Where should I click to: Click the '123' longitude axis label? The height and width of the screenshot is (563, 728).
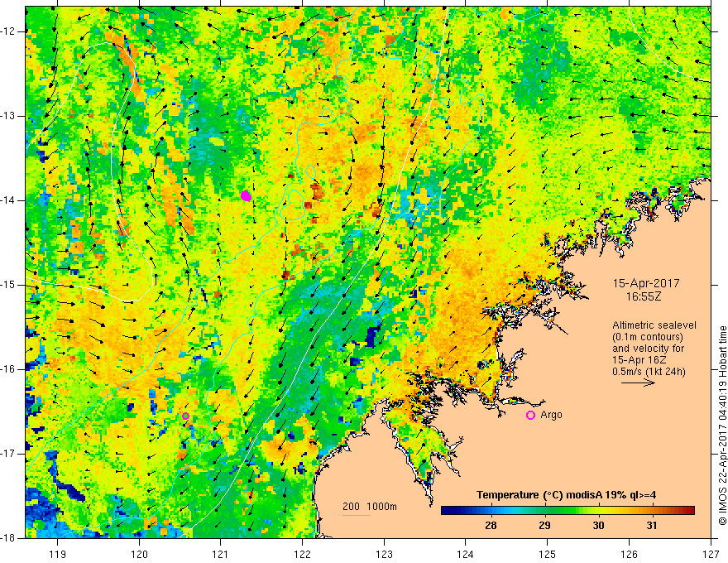[384, 554]
